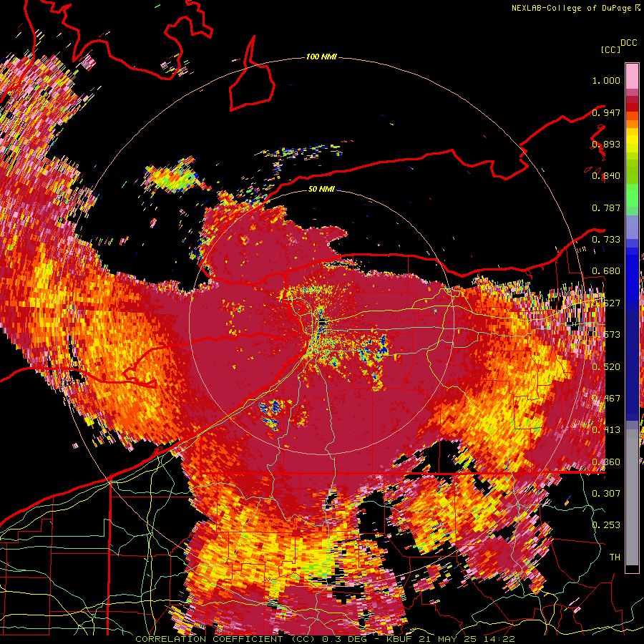The image size is (644, 644).
Task: Click the TH label on color scale
Action: pos(615,557)
